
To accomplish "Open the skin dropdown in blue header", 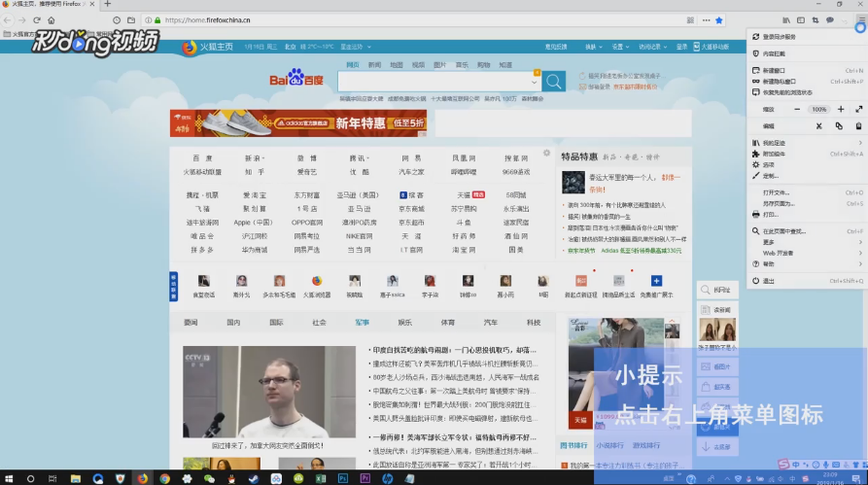I will (594, 47).
